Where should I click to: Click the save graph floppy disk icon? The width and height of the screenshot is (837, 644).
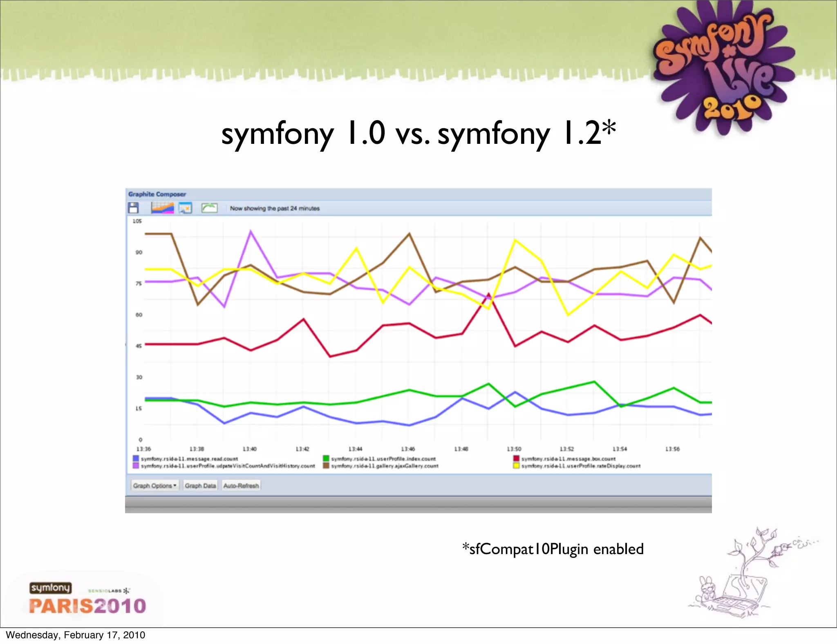tap(133, 208)
